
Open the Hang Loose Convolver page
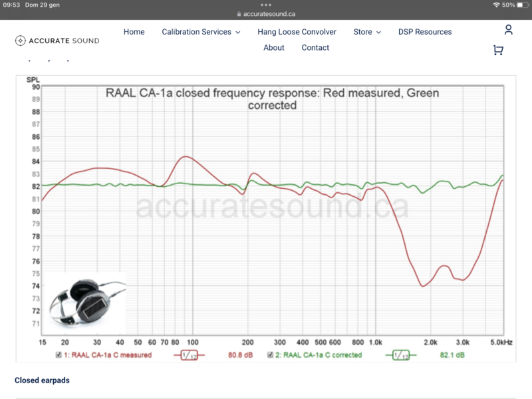coord(297,32)
